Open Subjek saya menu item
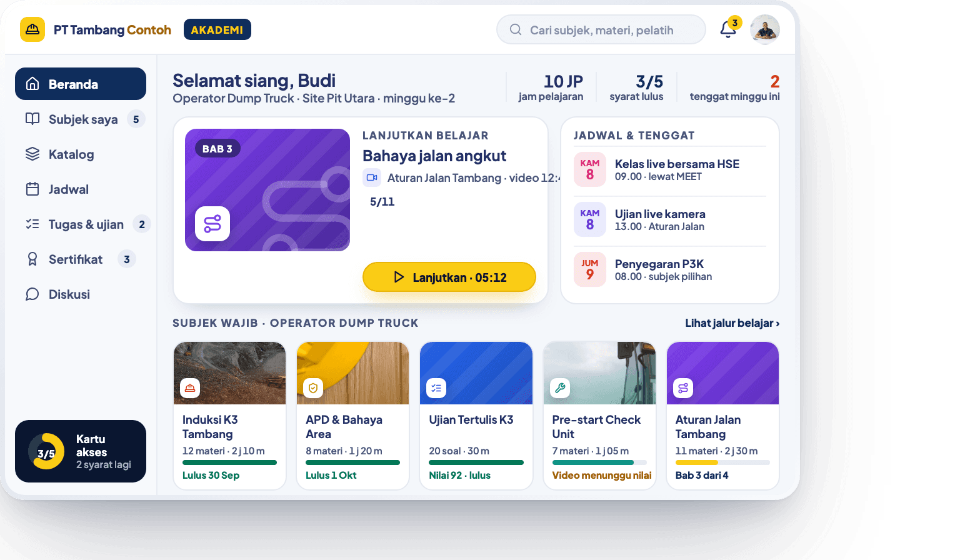This screenshot has width=960, height=560. (x=81, y=119)
